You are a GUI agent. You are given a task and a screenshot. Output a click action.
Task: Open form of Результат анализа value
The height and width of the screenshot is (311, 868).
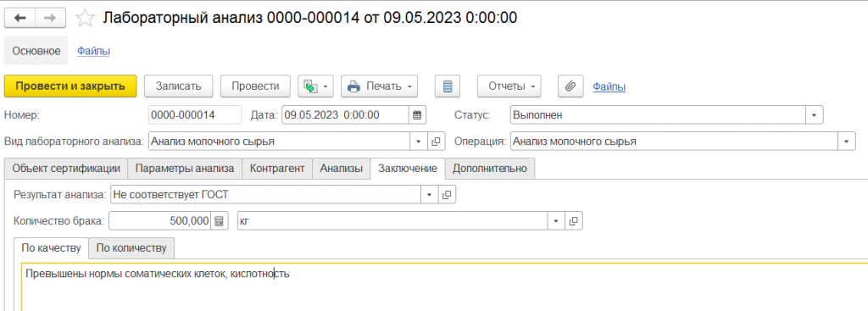click(447, 195)
